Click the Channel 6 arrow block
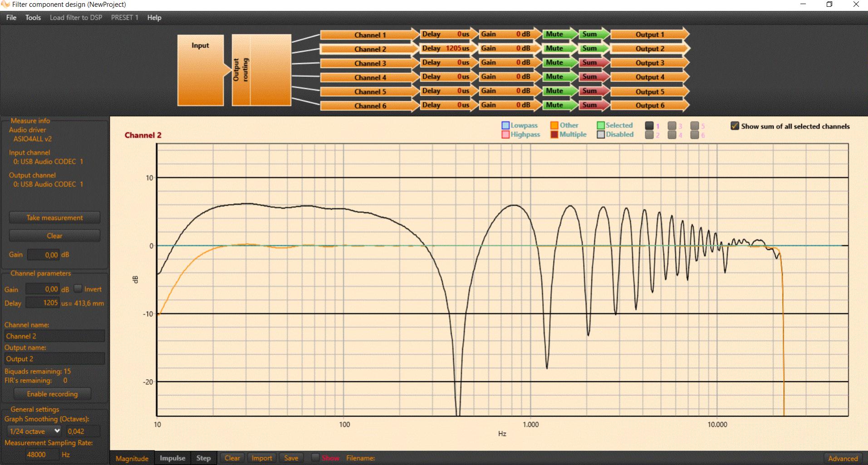Screen dimensions: 868x465 369,105
